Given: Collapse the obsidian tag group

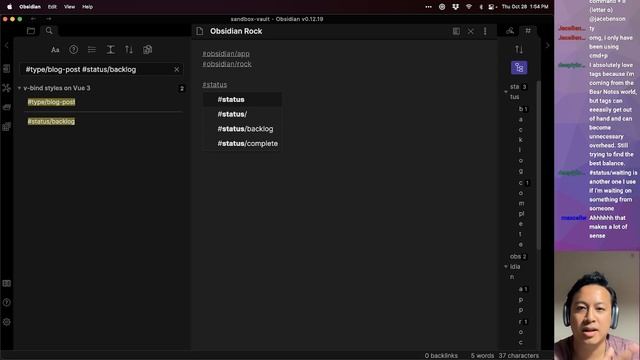Looking at the screenshot, I should click(506, 267).
